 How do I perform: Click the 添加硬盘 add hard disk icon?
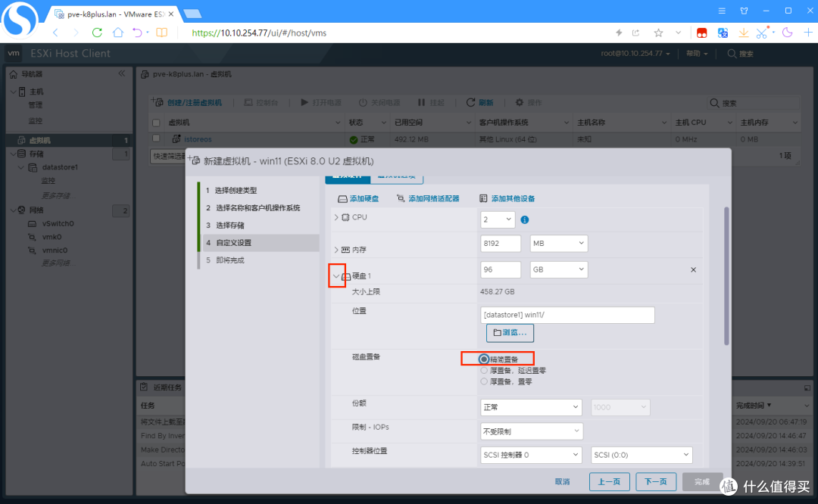342,198
